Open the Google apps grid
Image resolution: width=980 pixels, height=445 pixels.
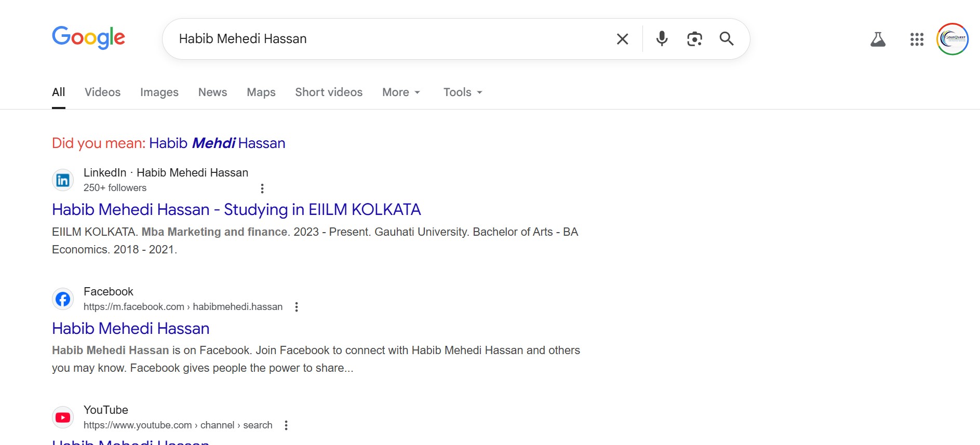[917, 39]
